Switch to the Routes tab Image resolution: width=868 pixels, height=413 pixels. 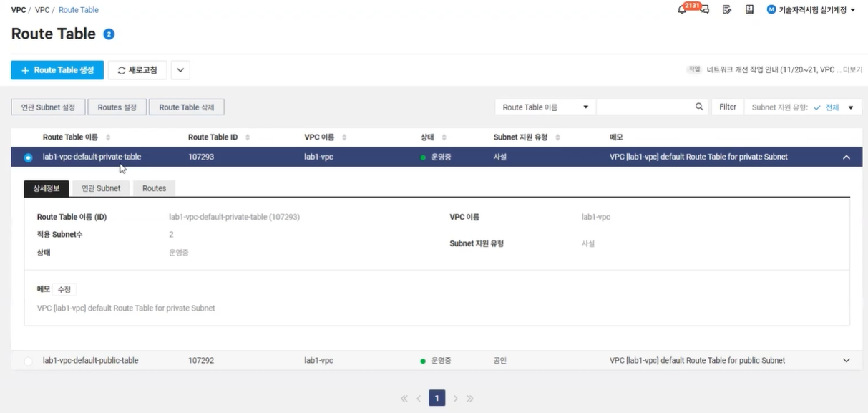(x=154, y=188)
